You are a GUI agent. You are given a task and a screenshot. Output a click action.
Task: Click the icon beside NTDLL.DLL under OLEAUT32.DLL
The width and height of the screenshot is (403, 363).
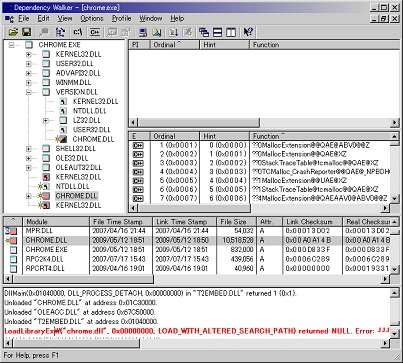tap(44, 186)
